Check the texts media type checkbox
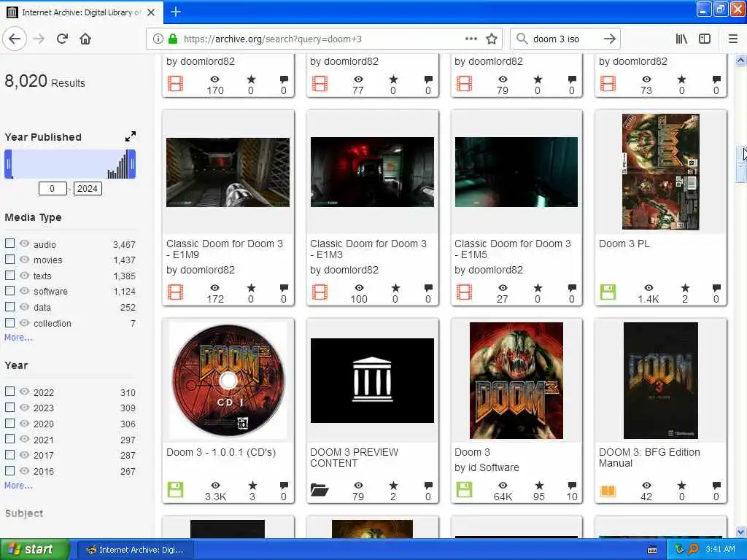This screenshot has width=747, height=560. [x=9, y=275]
